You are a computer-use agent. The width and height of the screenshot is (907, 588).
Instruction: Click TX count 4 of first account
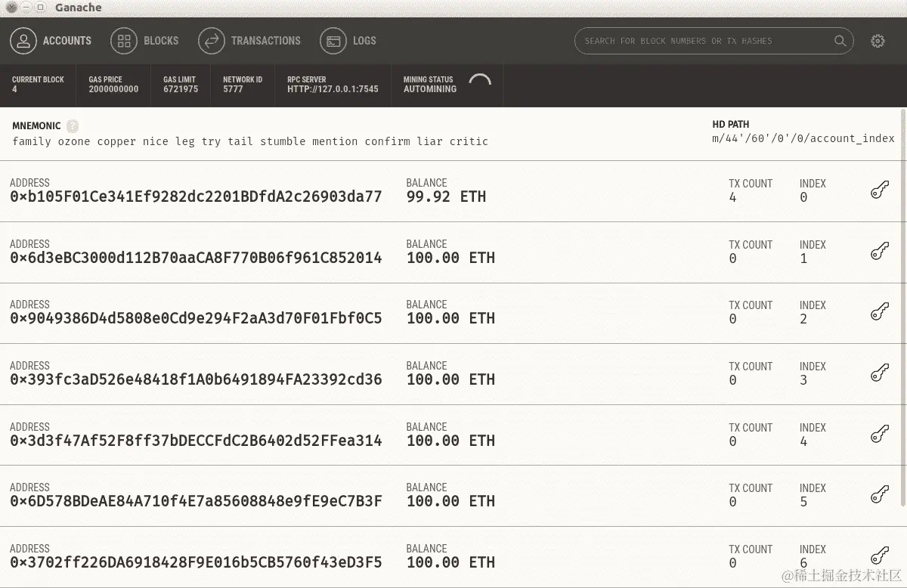732,197
